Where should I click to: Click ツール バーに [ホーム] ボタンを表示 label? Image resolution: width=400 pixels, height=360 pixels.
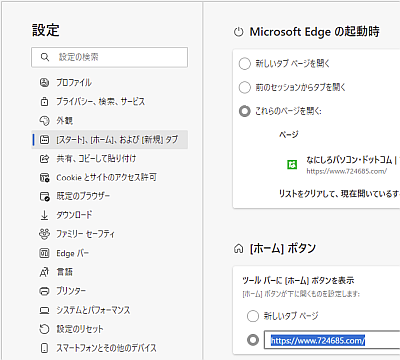coord(298,281)
